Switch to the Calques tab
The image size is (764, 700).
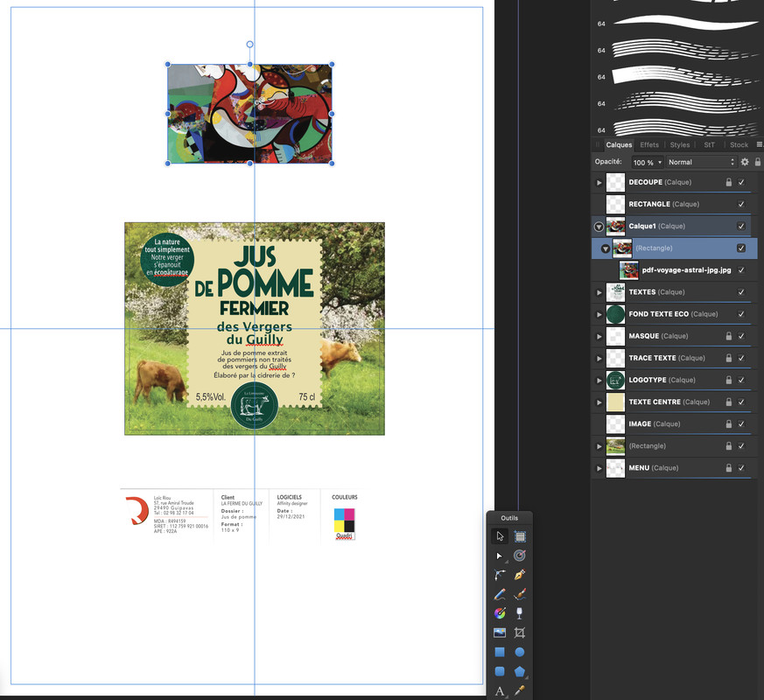click(x=619, y=144)
